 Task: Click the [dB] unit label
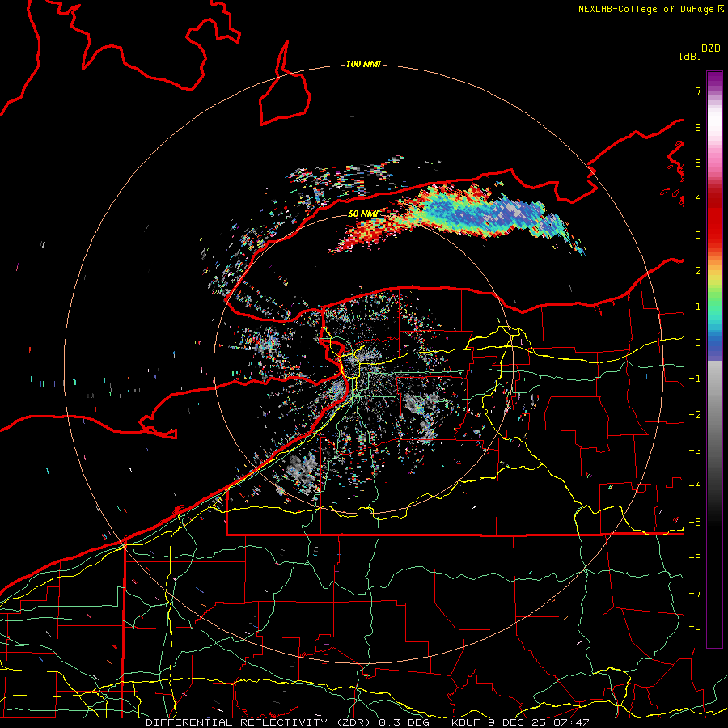(x=690, y=57)
